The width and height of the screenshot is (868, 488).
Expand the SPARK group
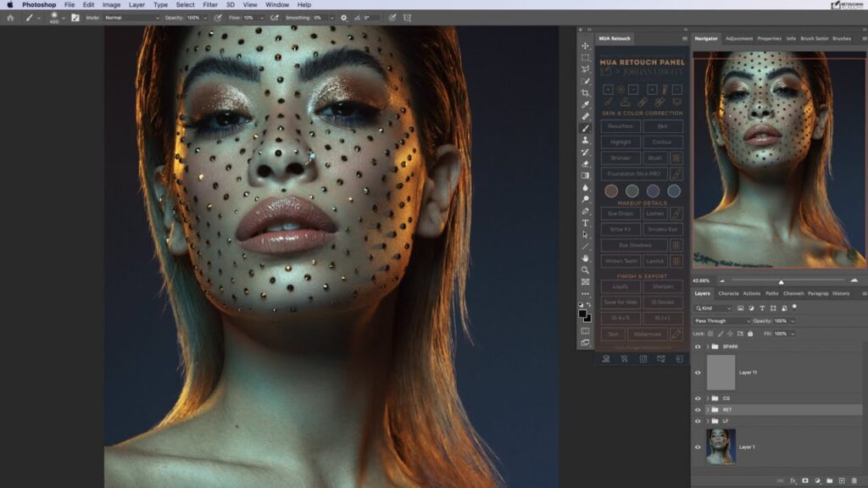click(x=707, y=347)
